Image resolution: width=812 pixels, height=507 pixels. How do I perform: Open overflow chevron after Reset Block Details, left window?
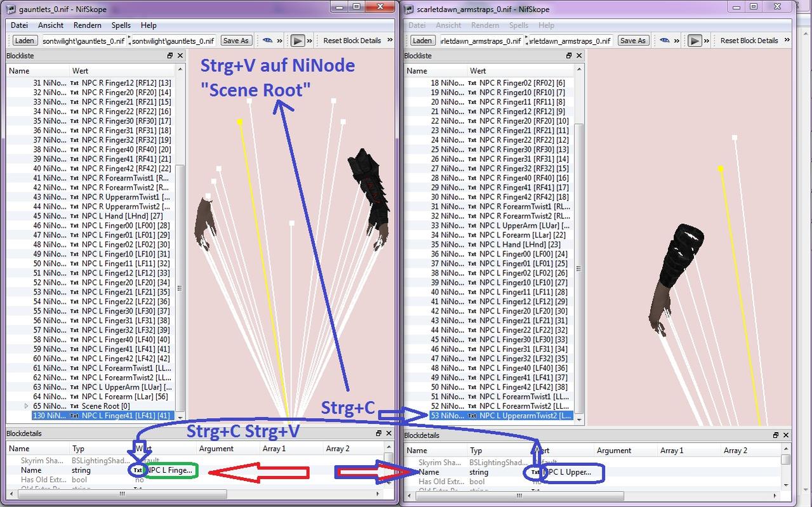tap(390, 41)
